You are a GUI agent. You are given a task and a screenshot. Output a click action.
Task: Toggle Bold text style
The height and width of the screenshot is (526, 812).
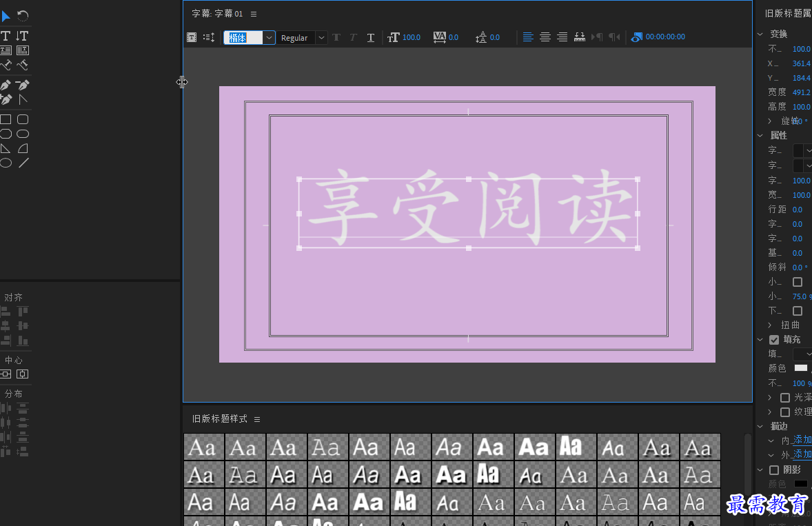coord(336,37)
